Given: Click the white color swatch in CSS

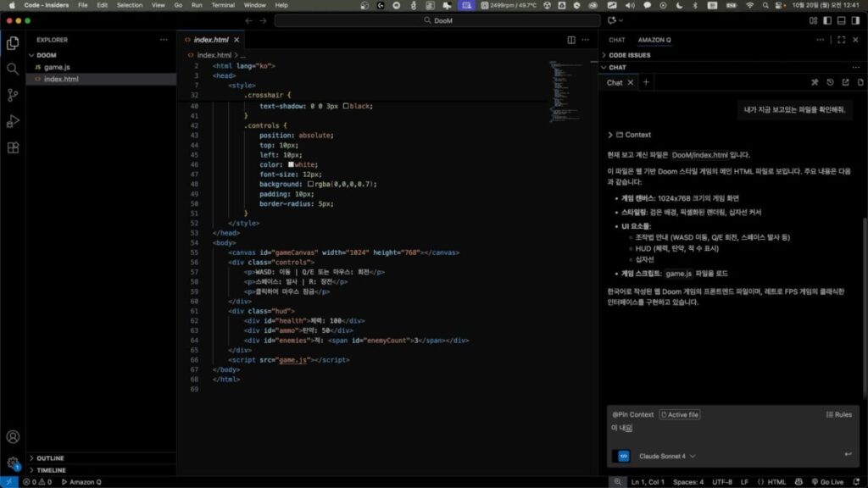Looking at the screenshot, I should coord(291,164).
